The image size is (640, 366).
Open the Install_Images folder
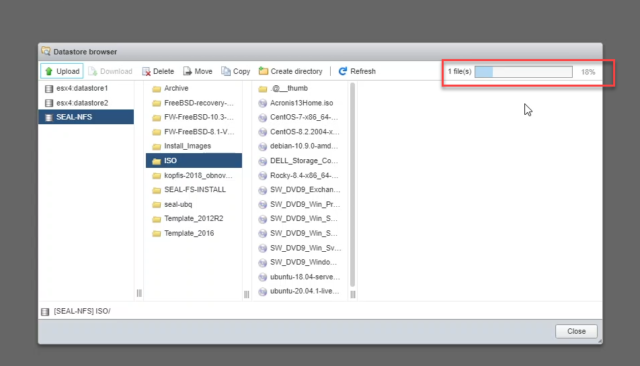194,146
